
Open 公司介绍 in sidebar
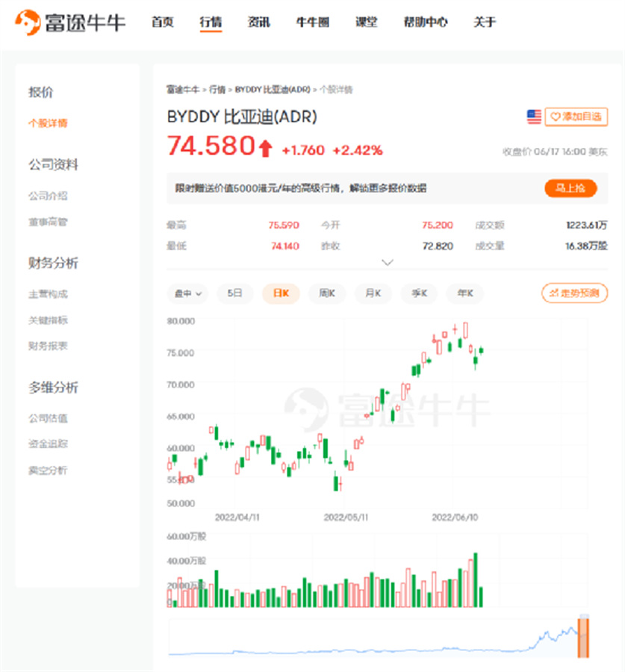(x=48, y=196)
